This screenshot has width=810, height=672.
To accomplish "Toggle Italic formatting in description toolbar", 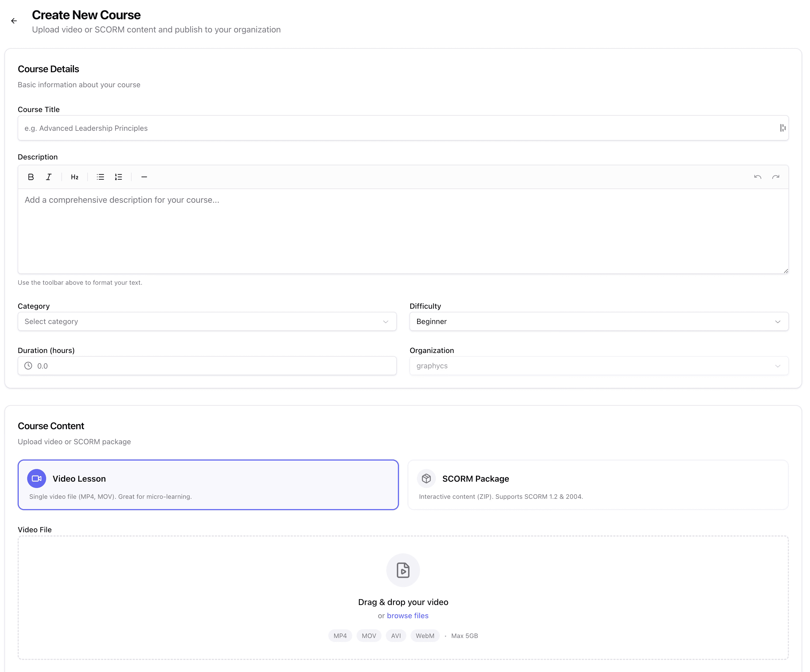I will pos(49,177).
